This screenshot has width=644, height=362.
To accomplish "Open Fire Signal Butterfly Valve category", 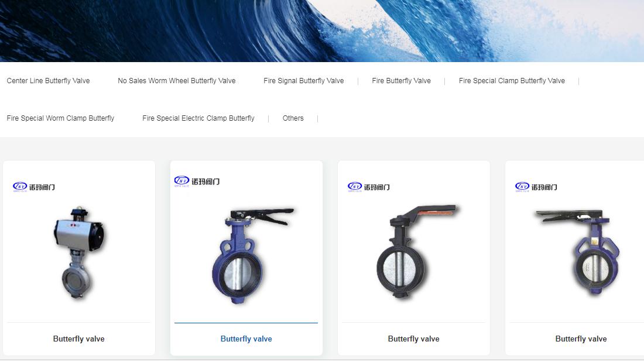I will coord(303,81).
